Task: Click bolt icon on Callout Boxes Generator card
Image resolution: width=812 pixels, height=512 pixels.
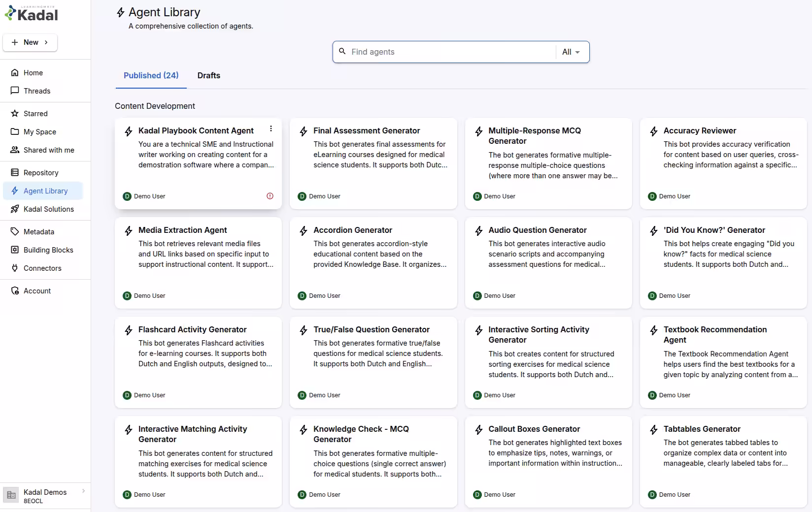Action: click(478, 430)
